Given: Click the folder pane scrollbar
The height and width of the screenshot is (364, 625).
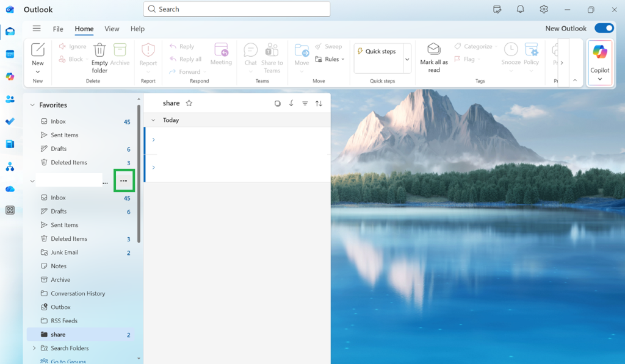Looking at the screenshot, I should (x=139, y=173).
